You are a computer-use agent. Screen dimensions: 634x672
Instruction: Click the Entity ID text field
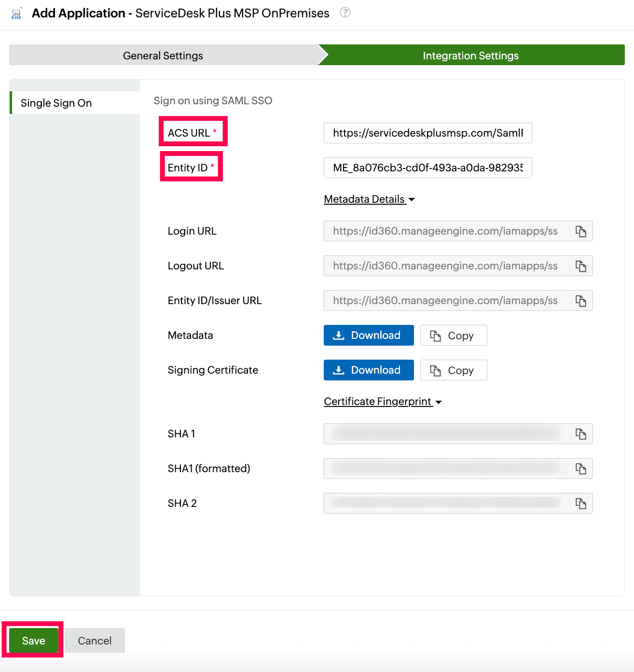pos(427,168)
